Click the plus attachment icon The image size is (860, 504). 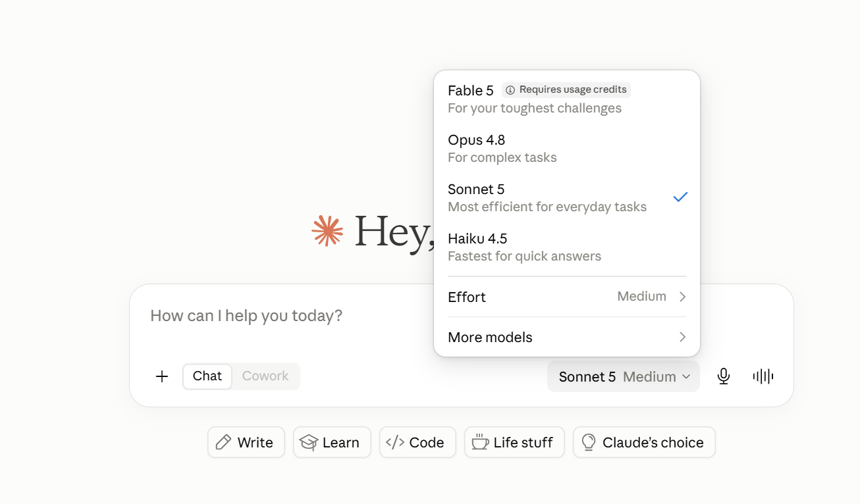[x=162, y=376]
